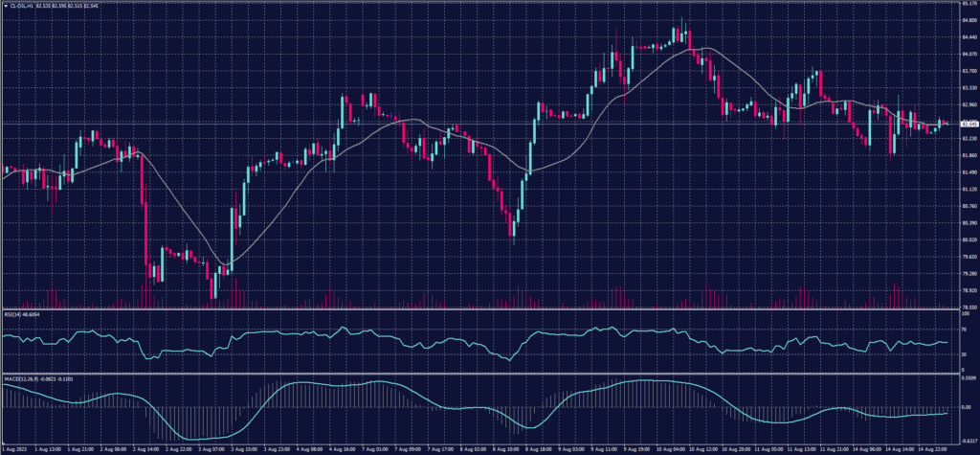
Task: Click the 3 Aug 07:00 time label
Action: 212,447
